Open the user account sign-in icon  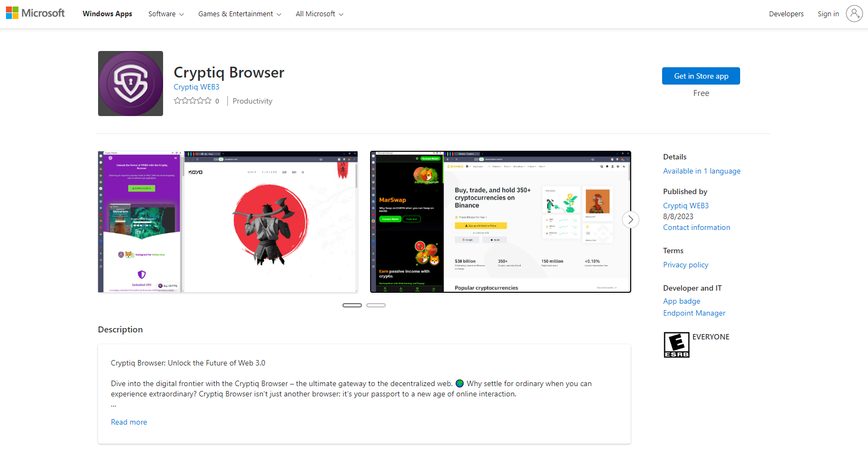point(854,14)
